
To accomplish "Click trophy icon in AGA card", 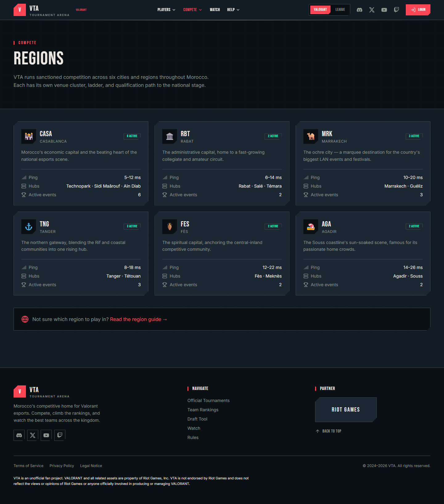I will coord(306,285).
